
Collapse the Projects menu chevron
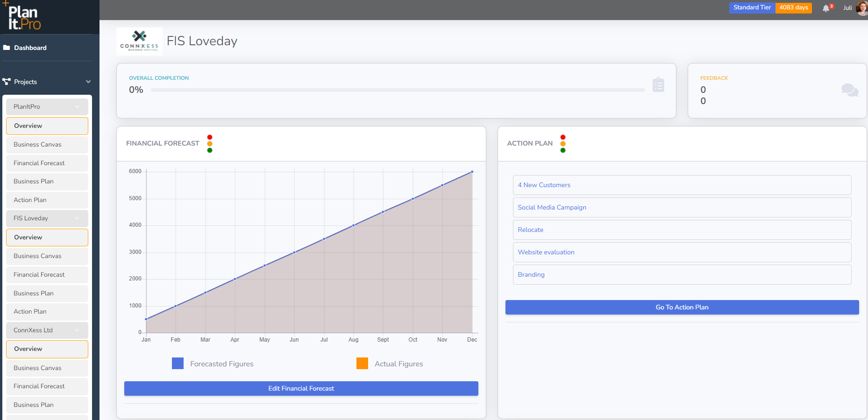pos(88,82)
